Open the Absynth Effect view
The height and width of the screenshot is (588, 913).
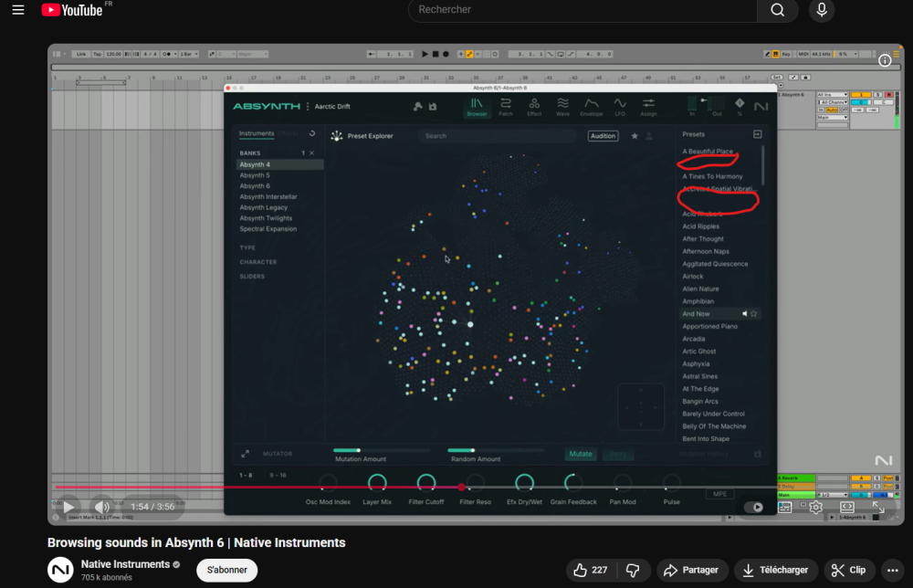(534, 107)
